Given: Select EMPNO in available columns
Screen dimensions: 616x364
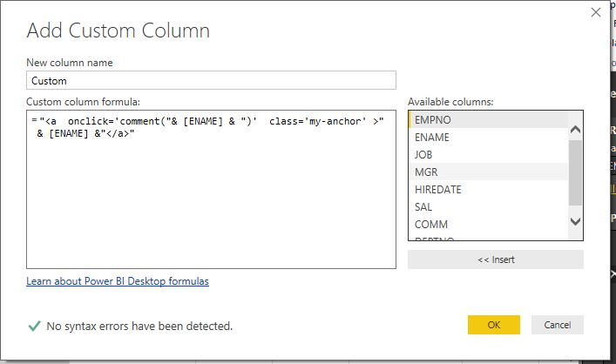Looking at the screenshot, I should pos(488,120).
